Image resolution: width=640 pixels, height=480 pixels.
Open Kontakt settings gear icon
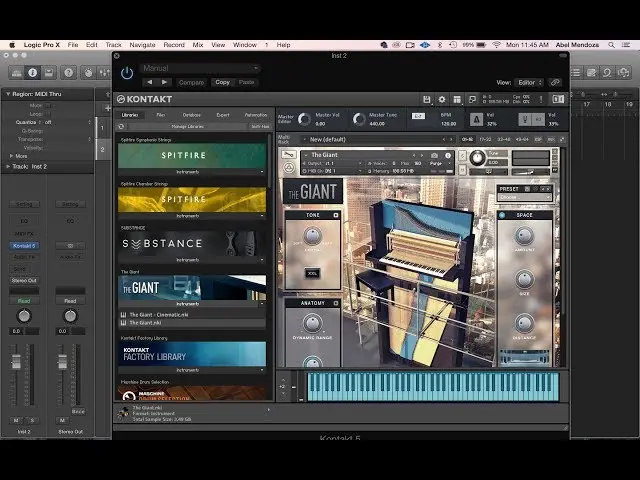tap(441, 99)
